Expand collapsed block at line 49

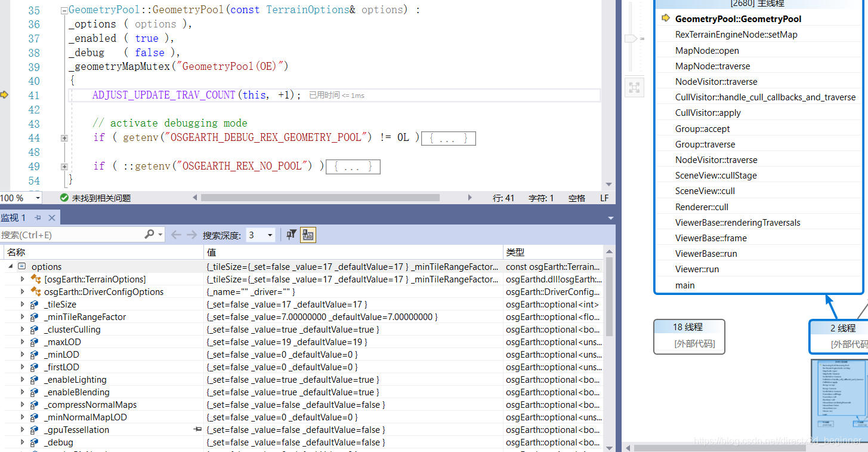coord(64,167)
